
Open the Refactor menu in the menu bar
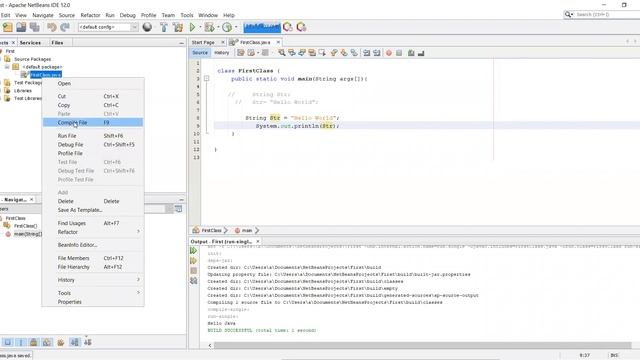click(90, 15)
